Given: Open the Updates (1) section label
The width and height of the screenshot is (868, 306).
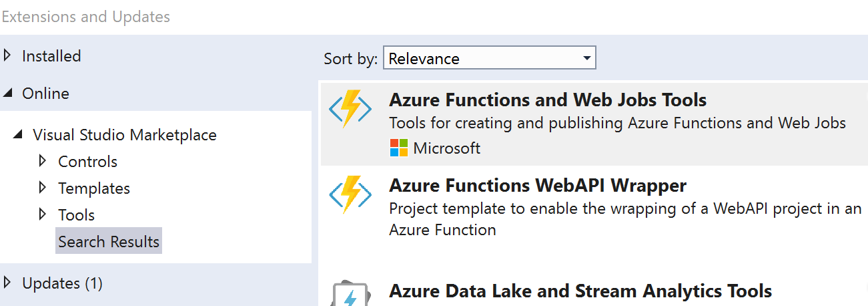Looking at the screenshot, I should coord(62,283).
